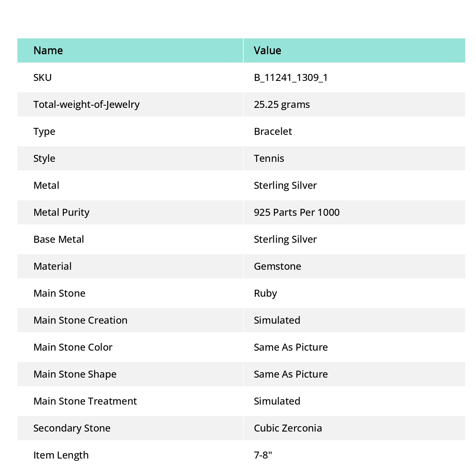Select Main Stone Color's Same As Picture
Screen dimensions: 476x476
click(291, 347)
